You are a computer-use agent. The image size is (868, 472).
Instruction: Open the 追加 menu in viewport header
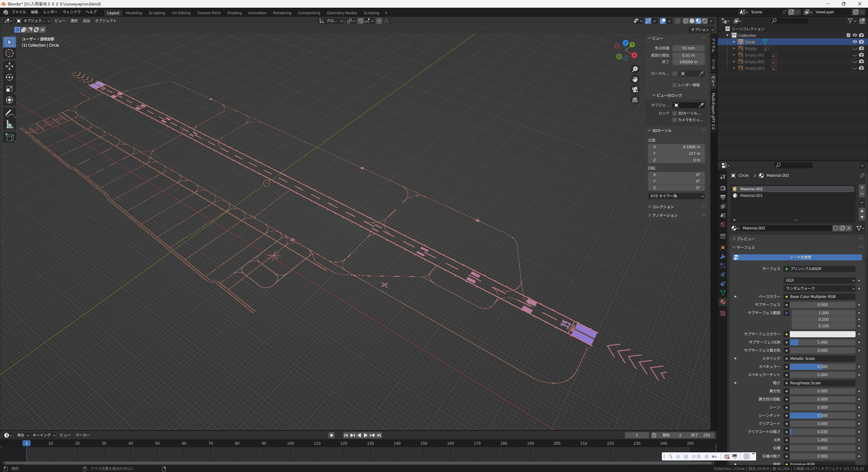86,21
